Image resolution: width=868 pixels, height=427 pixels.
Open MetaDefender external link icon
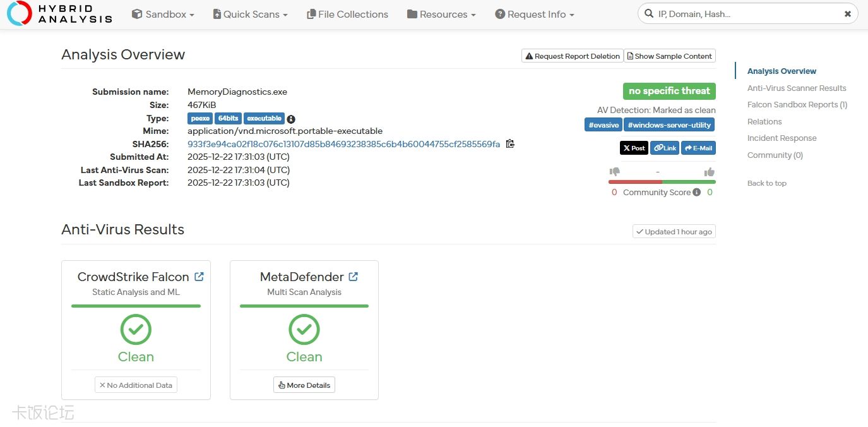coord(354,277)
